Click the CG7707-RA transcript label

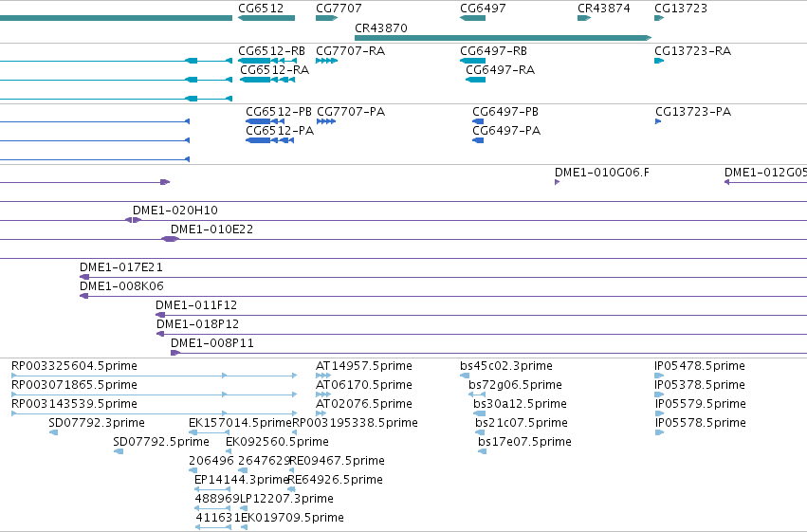coord(350,51)
